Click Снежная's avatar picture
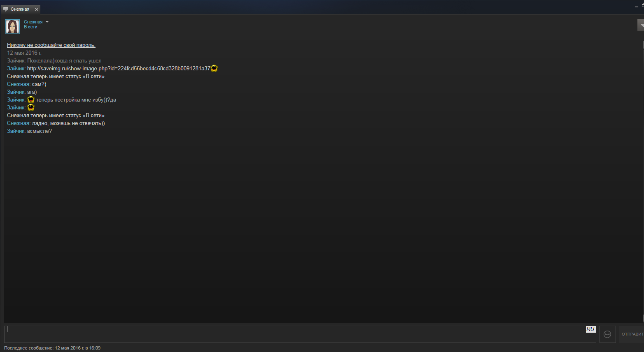644x352 pixels. tap(12, 27)
